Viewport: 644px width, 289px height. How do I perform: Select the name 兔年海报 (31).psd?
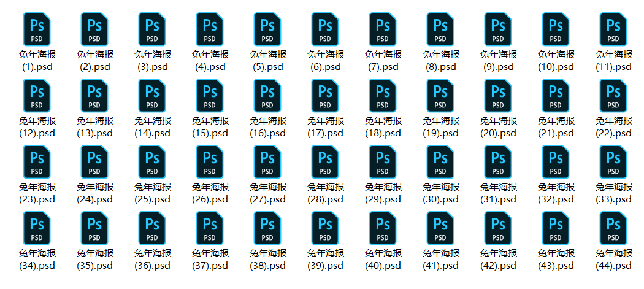[499, 193]
